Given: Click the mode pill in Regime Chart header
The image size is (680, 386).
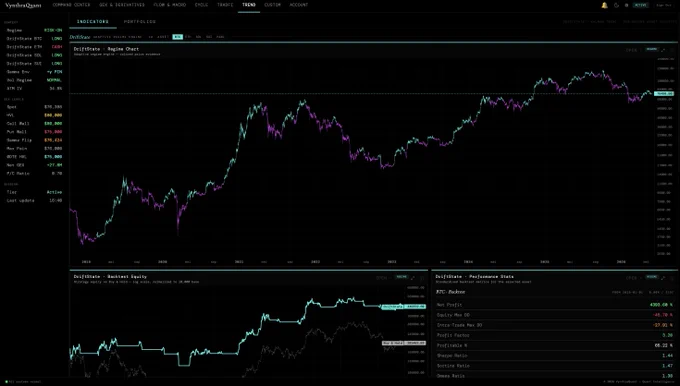Looking at the screenshot, I should click(x=652, y=49).
